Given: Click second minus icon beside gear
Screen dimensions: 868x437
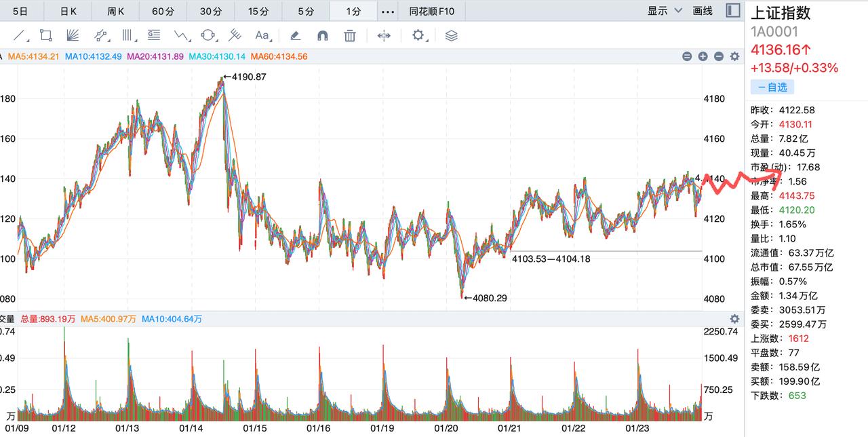Looking at the screenshot, I should (x=719, y=57).
